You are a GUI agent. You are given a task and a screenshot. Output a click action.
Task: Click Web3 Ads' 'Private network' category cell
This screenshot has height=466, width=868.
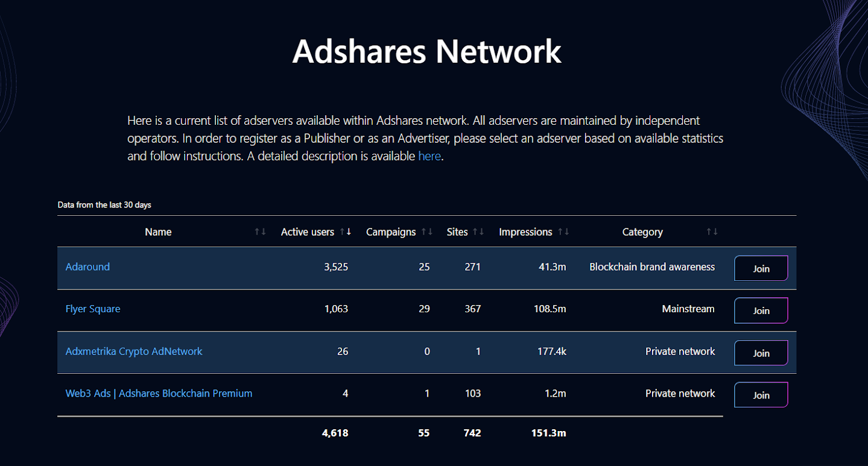680,393
